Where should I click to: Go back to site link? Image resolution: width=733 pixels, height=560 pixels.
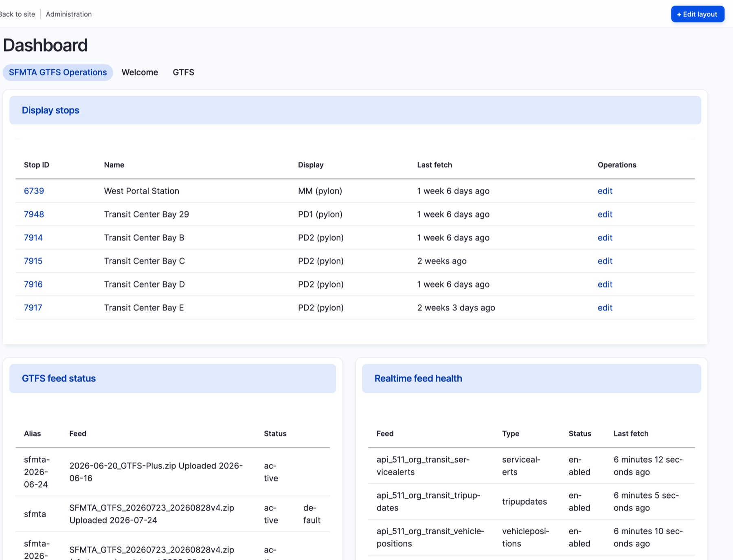coord(17,14)
